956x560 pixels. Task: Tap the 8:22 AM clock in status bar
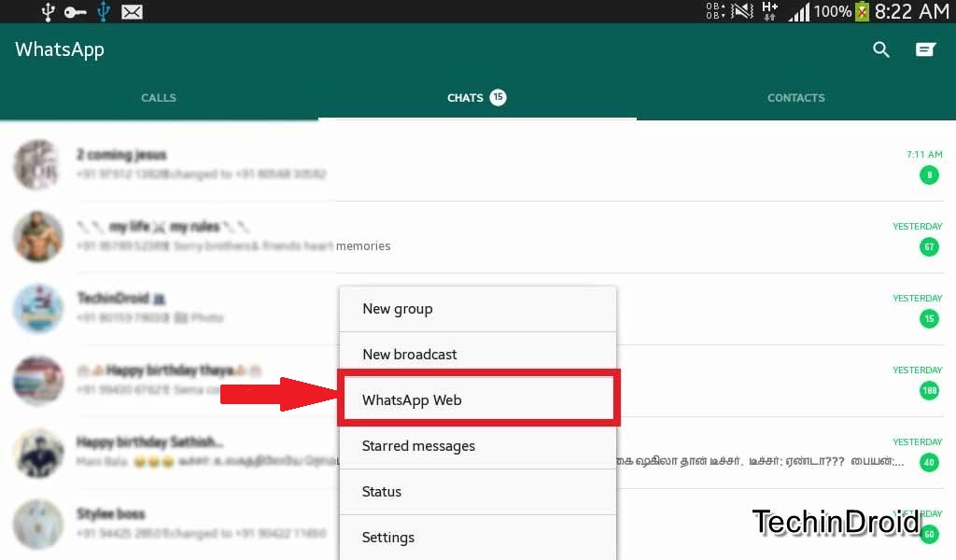click(911, 11)
